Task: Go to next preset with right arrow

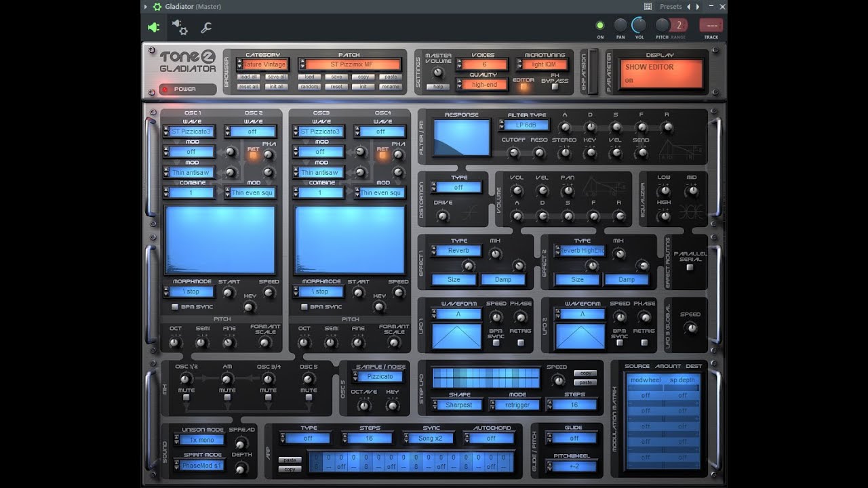Action: point(698,7)
